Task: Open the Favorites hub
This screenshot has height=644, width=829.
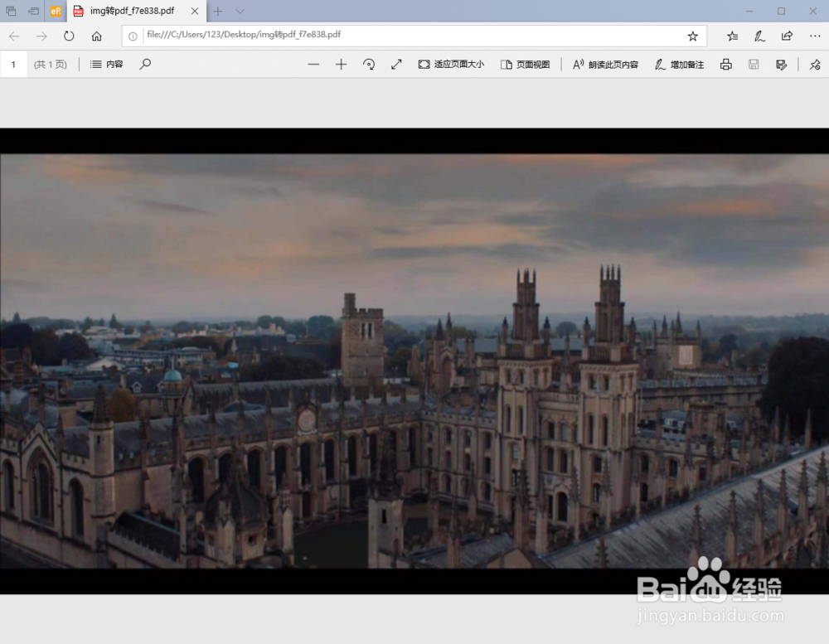Action: [x=732, y=36]
